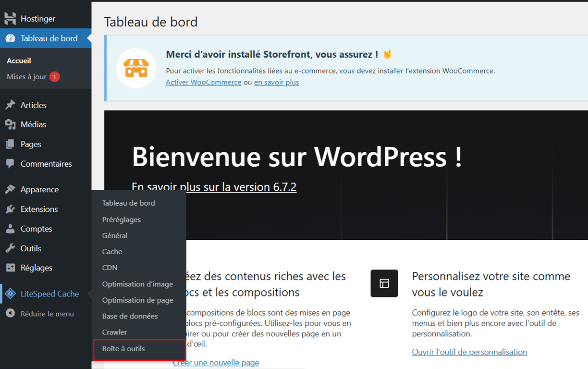Click the Activer WooCommerce link
Viewport: 588px width, 369px height.
coord(204,82)
